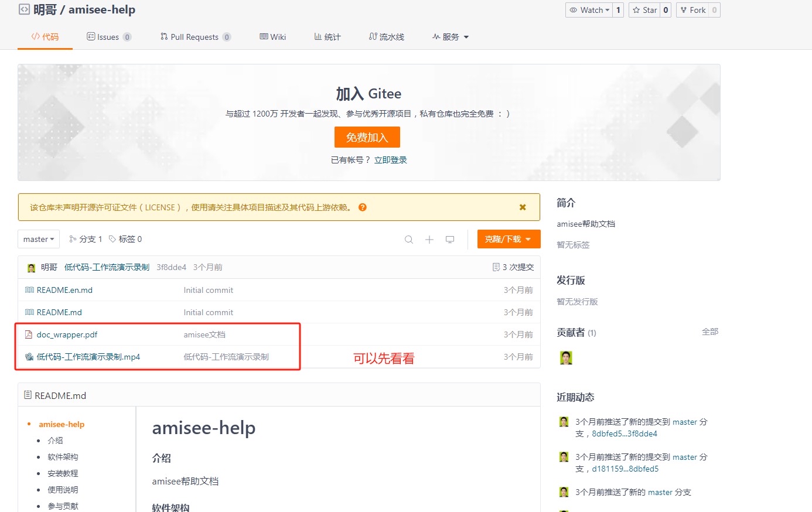Open the search icon in the file toolbar
The height and width of the screenshot is (512, 812).
tap(409, 239)
